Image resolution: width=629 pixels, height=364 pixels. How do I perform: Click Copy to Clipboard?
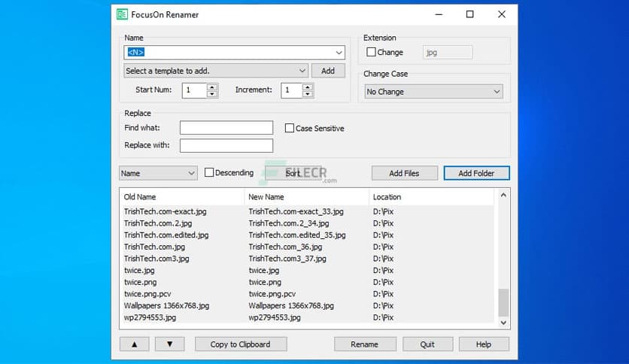[241, 344]
